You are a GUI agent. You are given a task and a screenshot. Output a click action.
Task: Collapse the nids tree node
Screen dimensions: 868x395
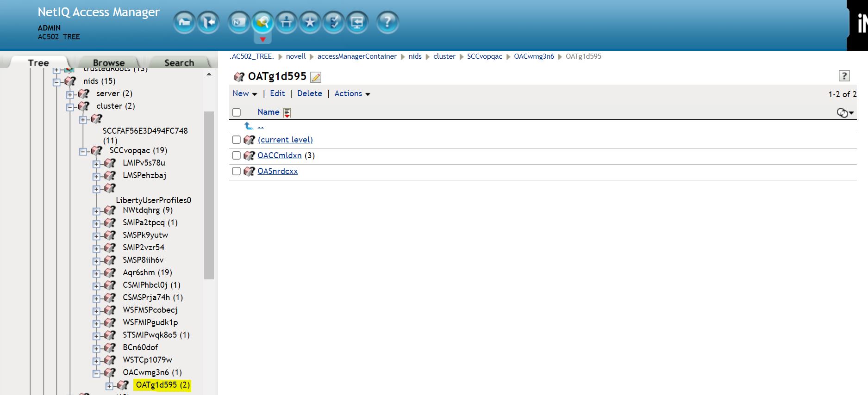(x=57, y=82)
